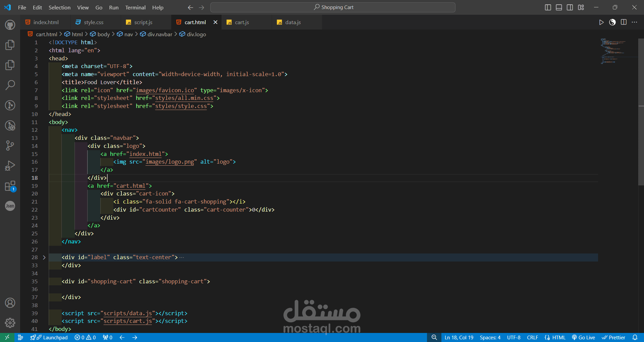The width and height of the screenshot is (644, 342).
Task: Open the git branch with magnifier icon
Action: [10, 125]
